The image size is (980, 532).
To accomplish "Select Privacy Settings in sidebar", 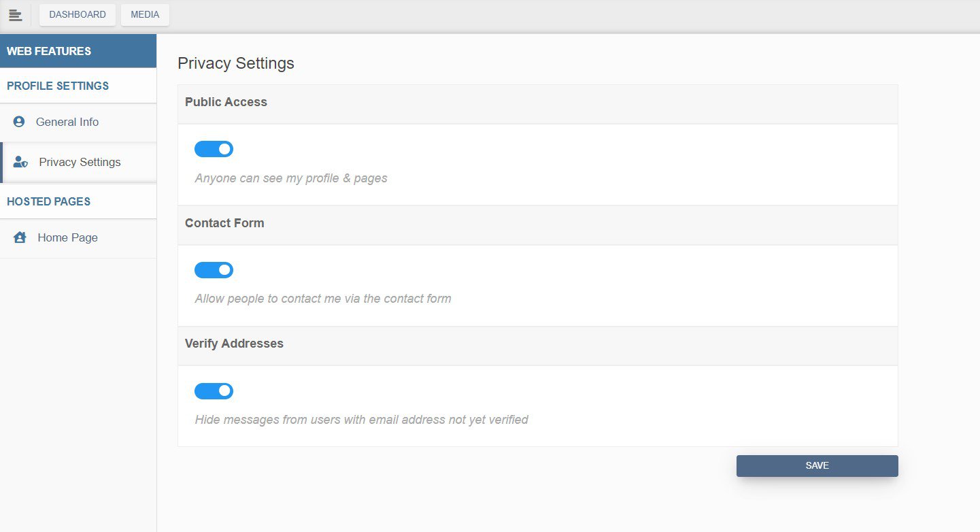I will (78, 162).
